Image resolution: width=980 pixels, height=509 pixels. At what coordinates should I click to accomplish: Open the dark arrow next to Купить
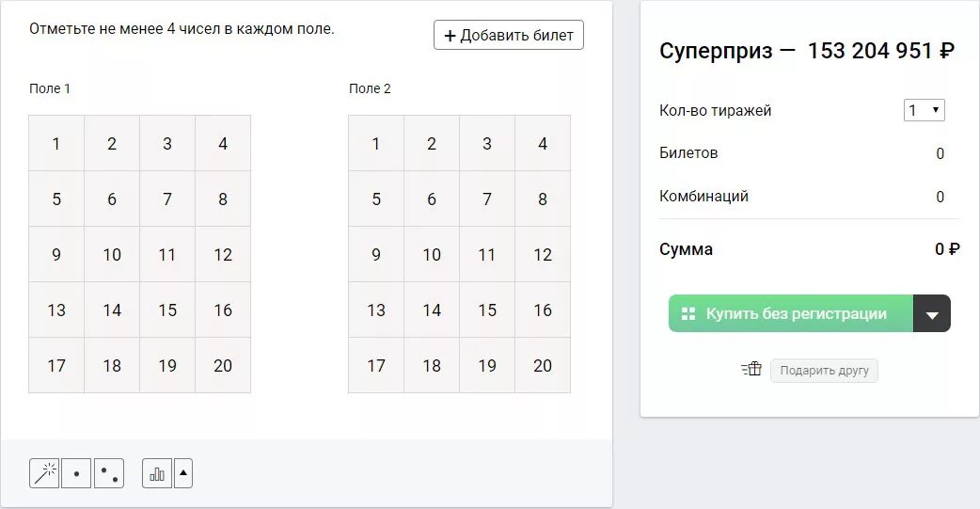[x=932, y=314]
